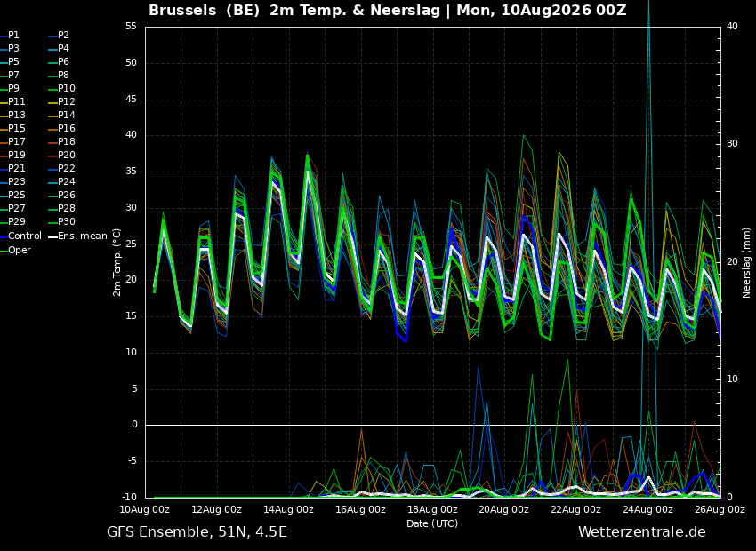Click the 30 precipitation axis value

click(732, 144)
